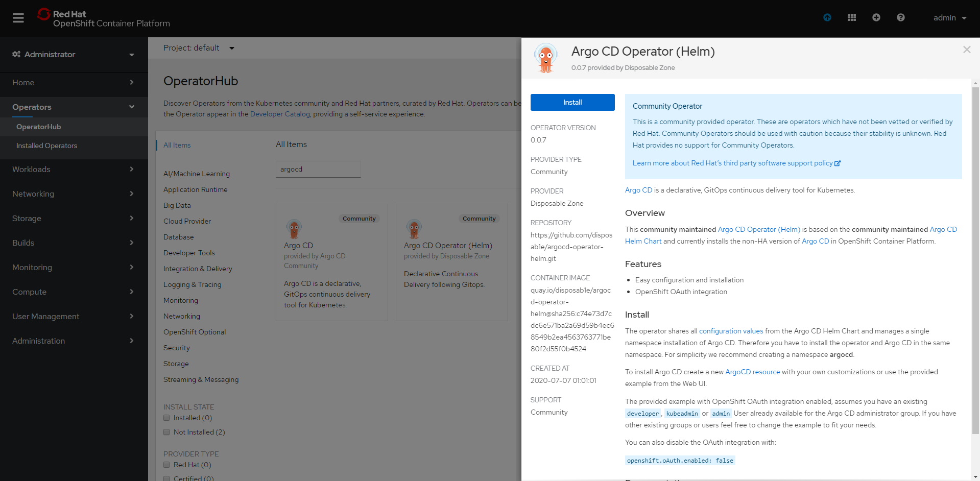
Task: Check the Certified (0) provider filter
Action: pyautogui.click(x=166, y=478)
